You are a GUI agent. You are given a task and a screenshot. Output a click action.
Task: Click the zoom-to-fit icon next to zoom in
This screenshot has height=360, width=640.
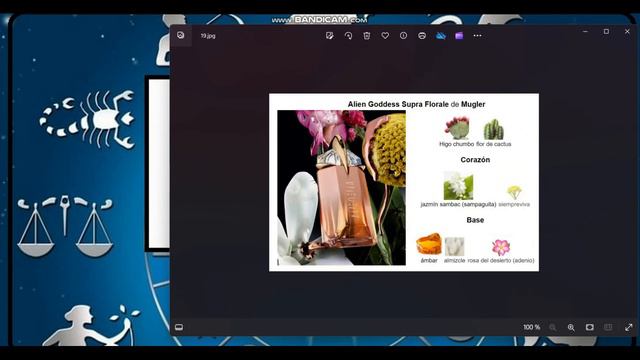(x=590, y=327)
